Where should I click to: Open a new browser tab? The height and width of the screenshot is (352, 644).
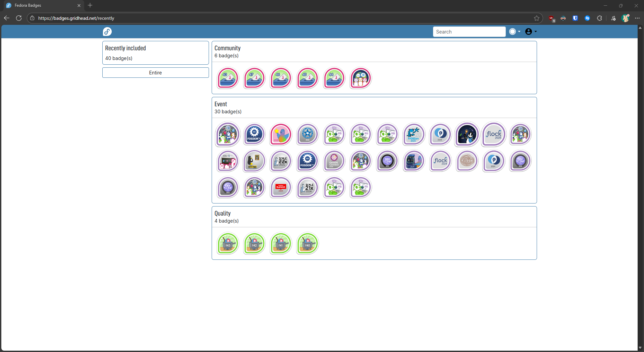click(90, 5)
